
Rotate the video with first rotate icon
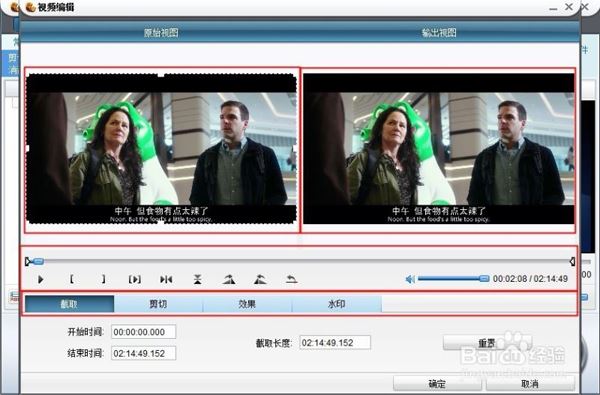(229, 279)
